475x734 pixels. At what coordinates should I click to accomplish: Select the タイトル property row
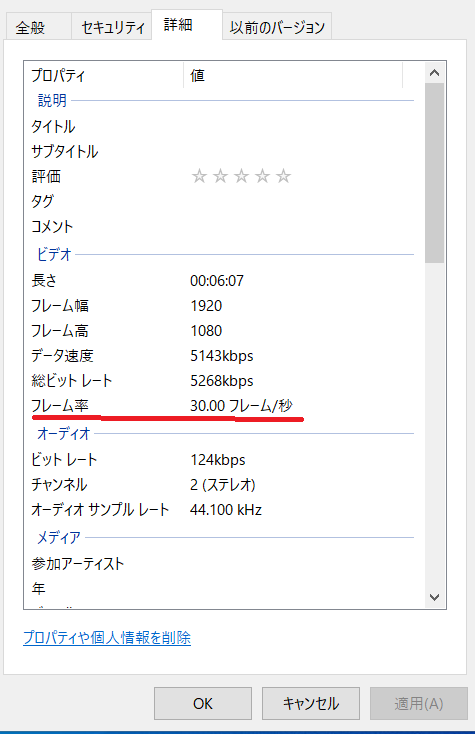[x=219, y=126]
